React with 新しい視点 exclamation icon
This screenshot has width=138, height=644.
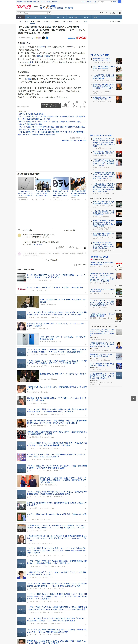click(x=83, y=105)
